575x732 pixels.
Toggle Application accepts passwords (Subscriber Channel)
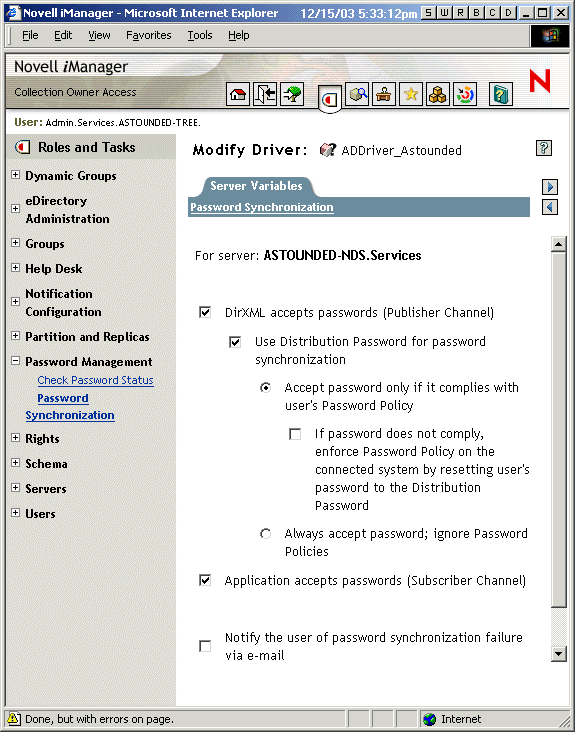(205, 580)
